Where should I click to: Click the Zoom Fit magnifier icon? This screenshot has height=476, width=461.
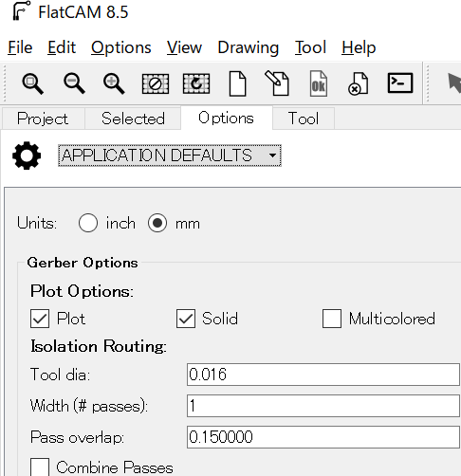point(32,83)
